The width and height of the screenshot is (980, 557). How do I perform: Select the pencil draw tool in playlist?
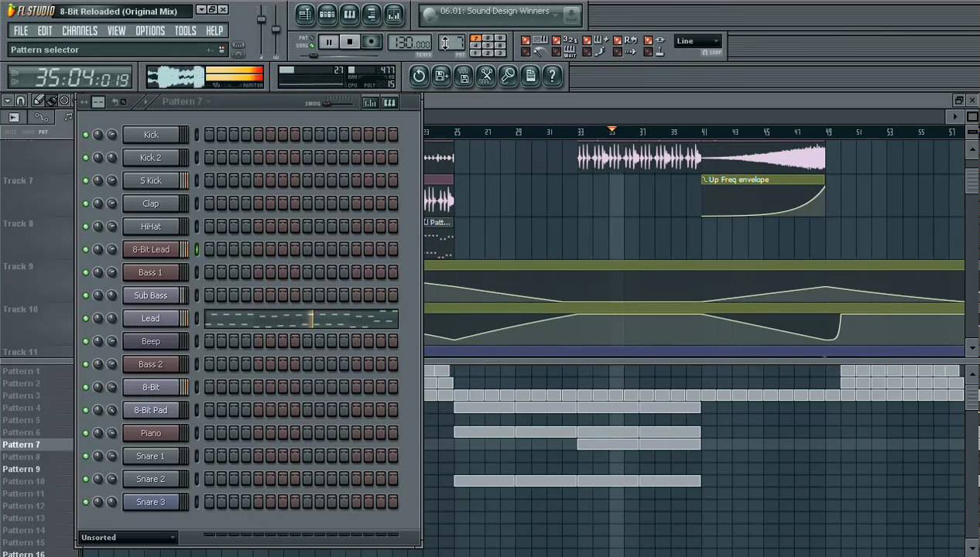click(37, 101)
